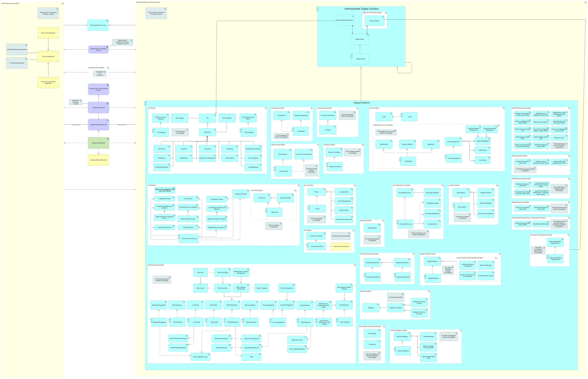
Task: Select the Digital Solution Requirement element
Action: [x=98, y=125]
